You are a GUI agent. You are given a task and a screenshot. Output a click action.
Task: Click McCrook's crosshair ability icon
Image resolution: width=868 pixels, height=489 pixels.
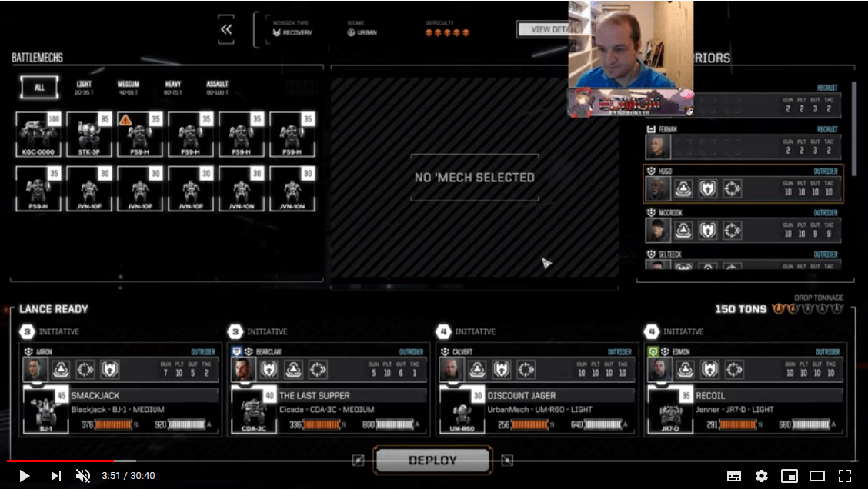coord(732,231)
